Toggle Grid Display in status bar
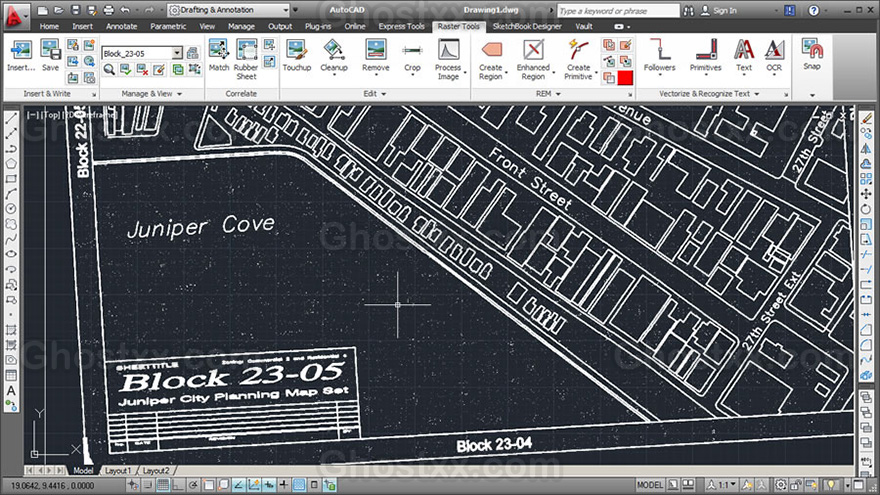880x495 pixels. pyautogui.click(x=161, y=485)
